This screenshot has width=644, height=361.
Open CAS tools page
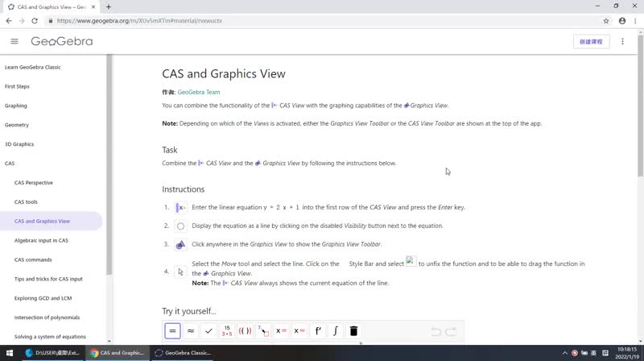[26, 202]
